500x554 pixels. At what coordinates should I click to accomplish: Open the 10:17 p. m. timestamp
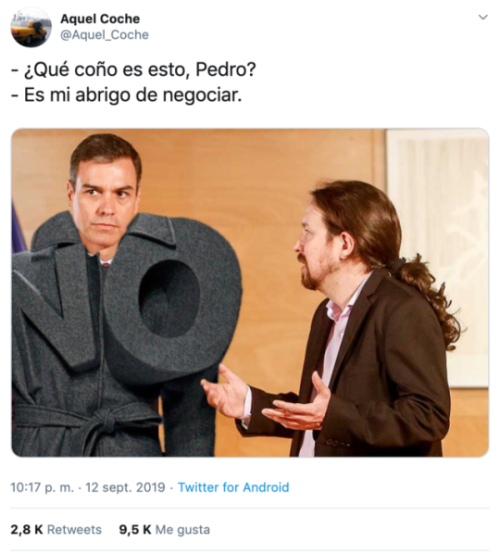[x=42, y=488]
